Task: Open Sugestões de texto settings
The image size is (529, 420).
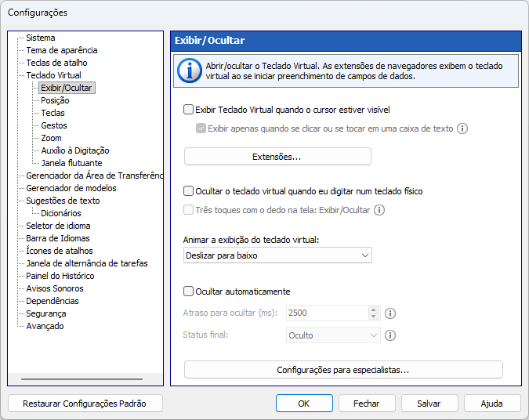Action: coord(63,201)
